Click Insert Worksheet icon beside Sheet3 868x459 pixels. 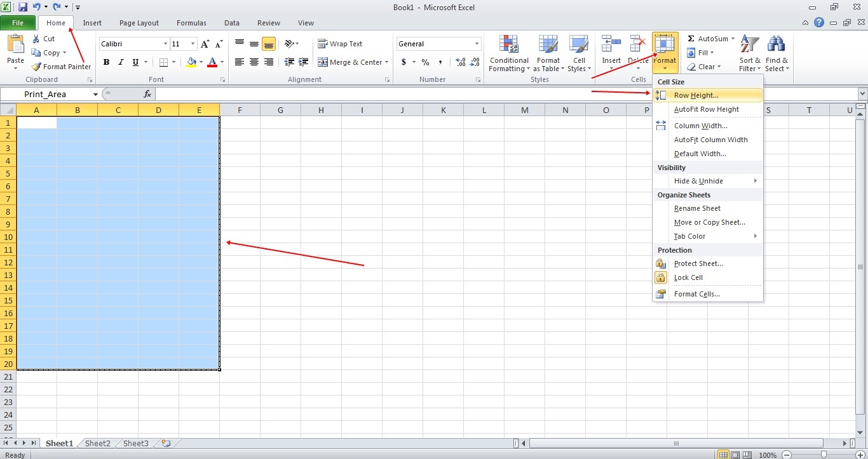click(x=166, y=444)
